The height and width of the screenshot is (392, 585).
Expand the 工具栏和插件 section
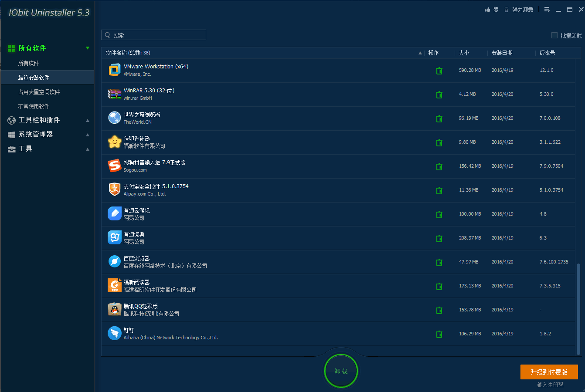88,120
